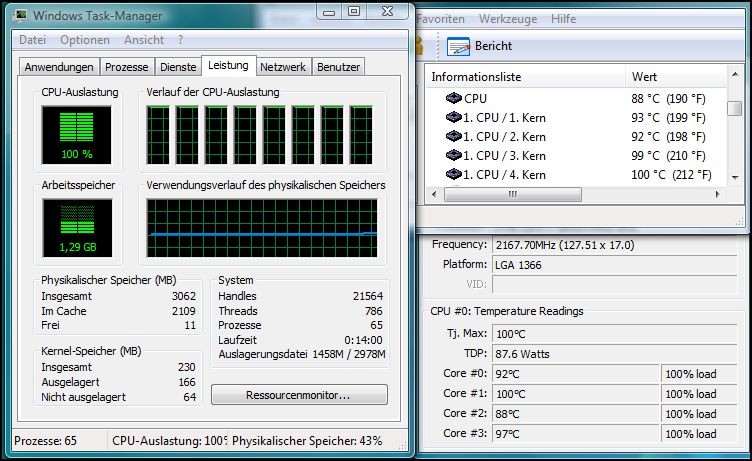
Task: Select the '1. CPU / 3. Kern' row label
Action: coord(504,156)
